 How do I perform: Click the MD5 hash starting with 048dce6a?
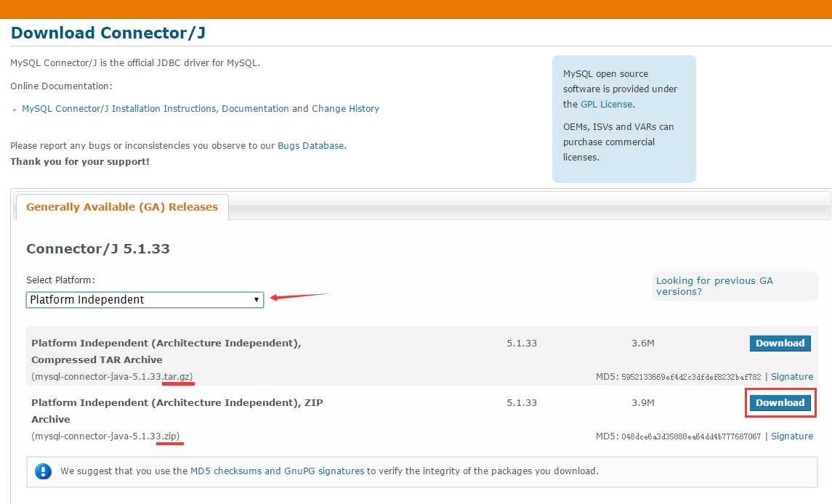[x=691, y=436]
